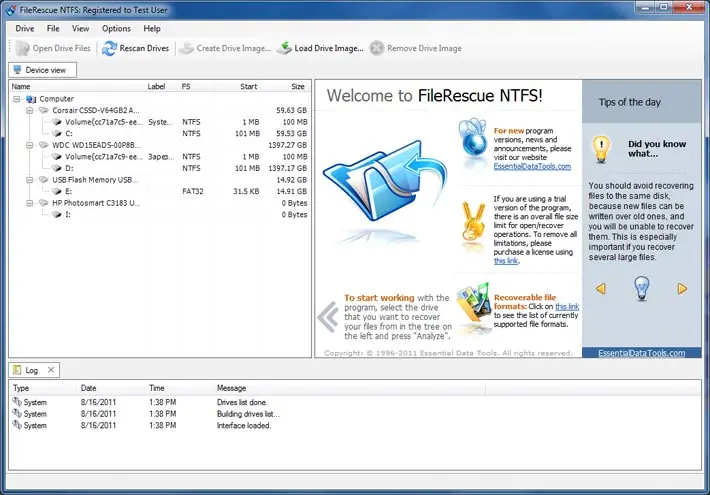
Task: Close the Log tab with the X
Action: [x=51, y=370]
